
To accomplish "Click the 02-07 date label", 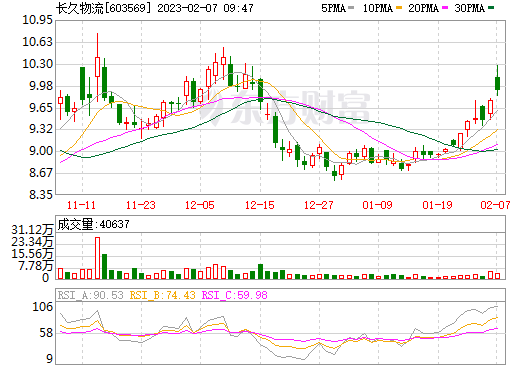I will (x=495, y=205).
